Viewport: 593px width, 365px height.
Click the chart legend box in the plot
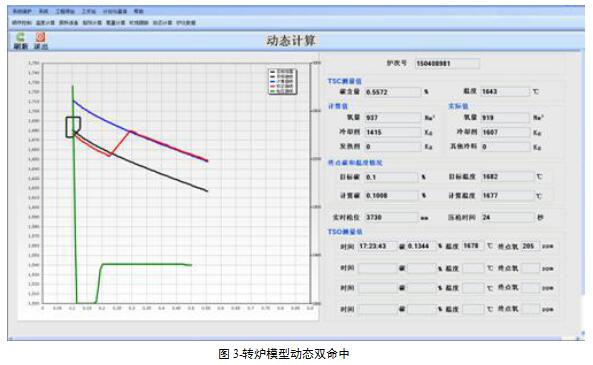point(283,81)
